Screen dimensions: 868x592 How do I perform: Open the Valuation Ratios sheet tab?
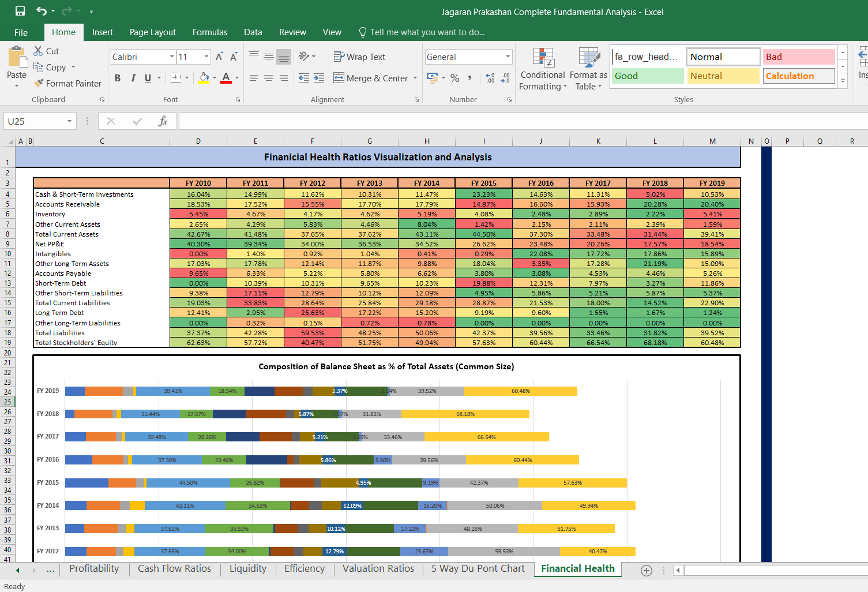378,568
